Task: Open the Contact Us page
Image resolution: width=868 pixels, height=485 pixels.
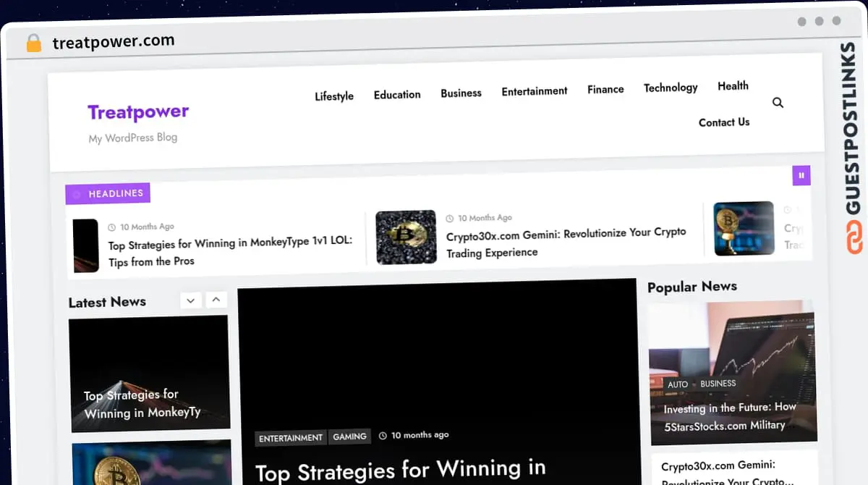Action: pos(723,122)
